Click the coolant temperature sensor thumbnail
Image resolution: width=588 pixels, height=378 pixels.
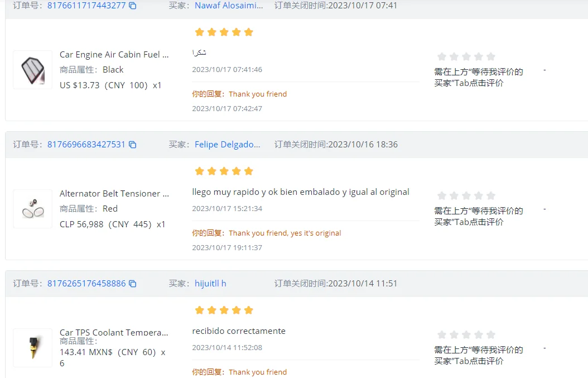(32, 348)
